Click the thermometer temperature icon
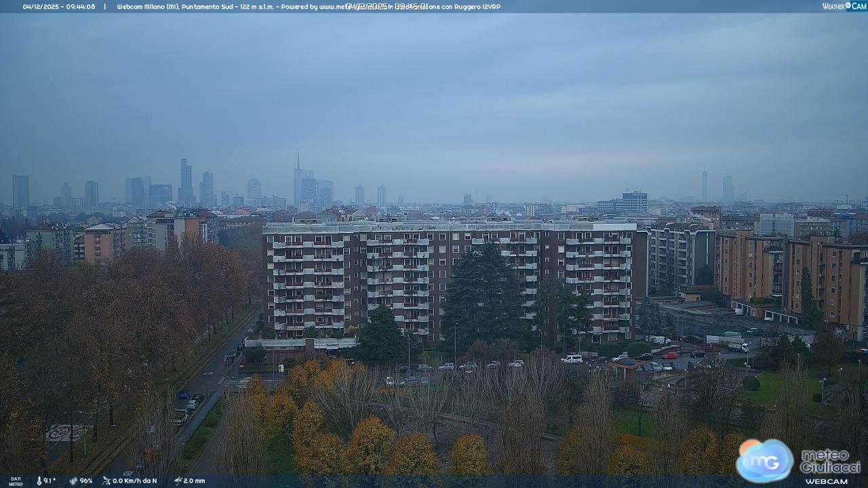The height and width of the screenshot is (488, 868). (39, 481)
